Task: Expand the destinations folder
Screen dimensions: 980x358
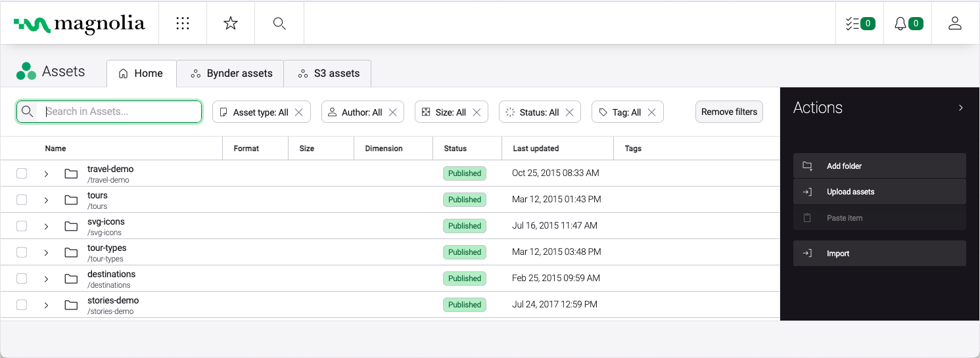Action: pos(46,279)
